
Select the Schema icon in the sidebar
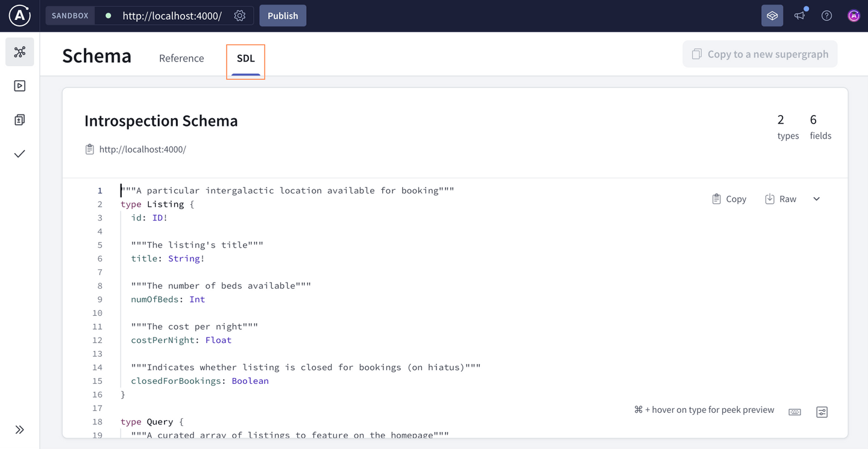click(x=19, y=52)
